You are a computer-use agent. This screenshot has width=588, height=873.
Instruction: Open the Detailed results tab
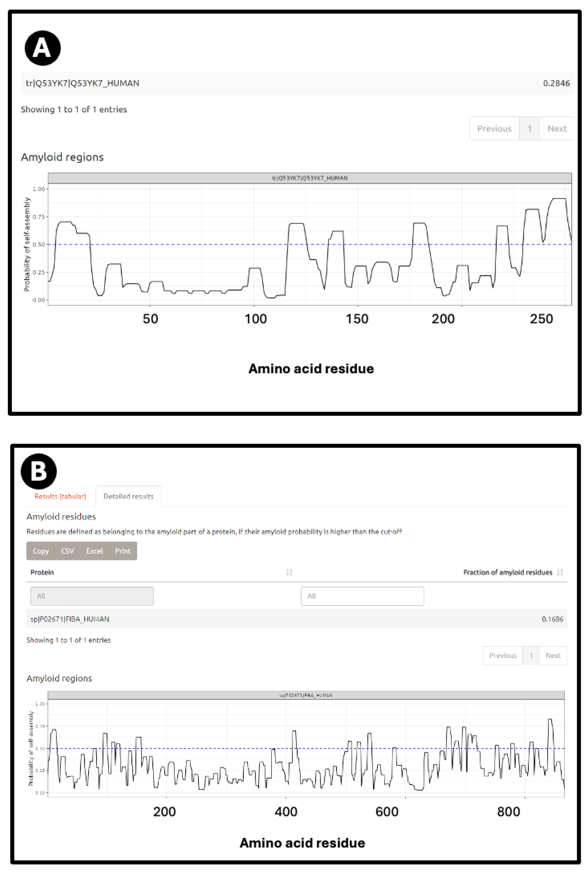(x=128, y=496)
